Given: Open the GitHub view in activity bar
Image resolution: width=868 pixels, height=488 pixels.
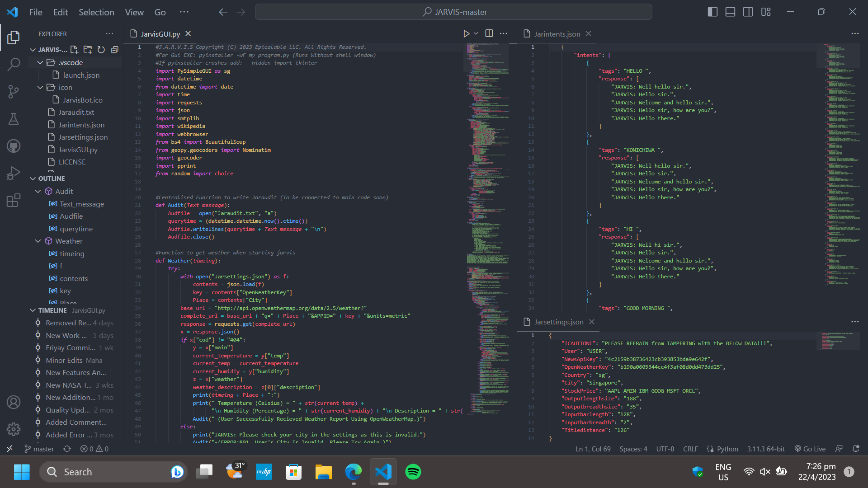Looking at the screenshot, I should [x=14, y=146].
